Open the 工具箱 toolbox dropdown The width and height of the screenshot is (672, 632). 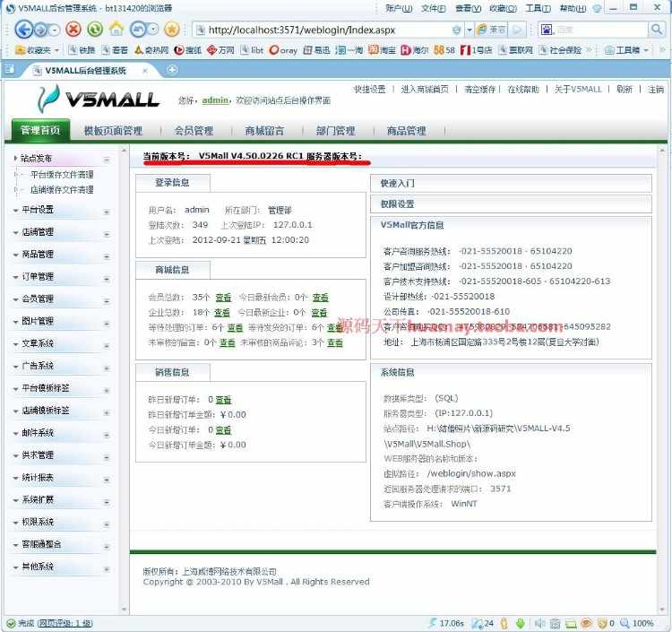pos(626,50)
